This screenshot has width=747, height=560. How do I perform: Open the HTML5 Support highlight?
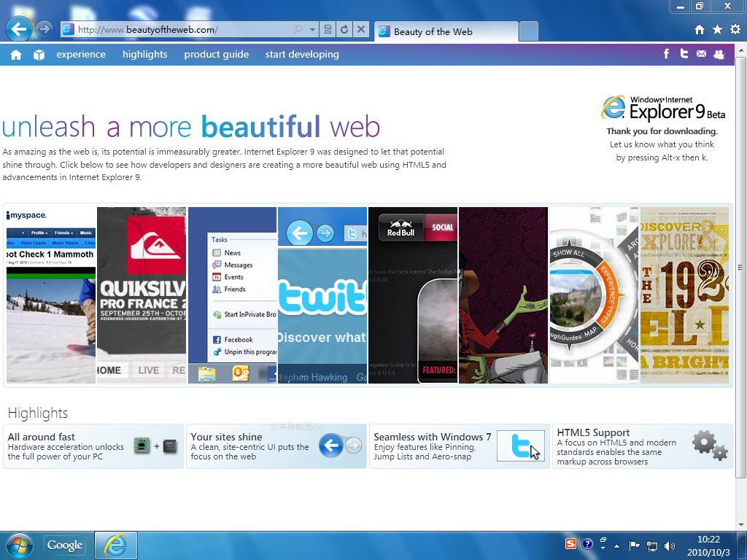click(642, 446)
